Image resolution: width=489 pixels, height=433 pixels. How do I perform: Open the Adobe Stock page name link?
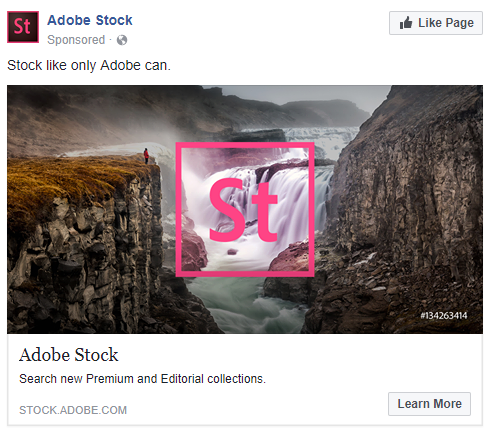tap(90, 20)
